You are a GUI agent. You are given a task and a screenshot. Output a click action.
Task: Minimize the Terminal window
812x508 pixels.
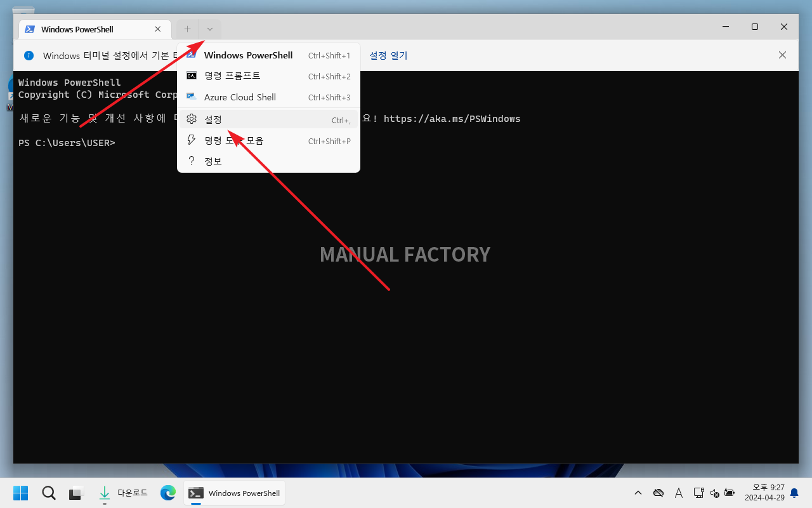click(x=725, y=27)
